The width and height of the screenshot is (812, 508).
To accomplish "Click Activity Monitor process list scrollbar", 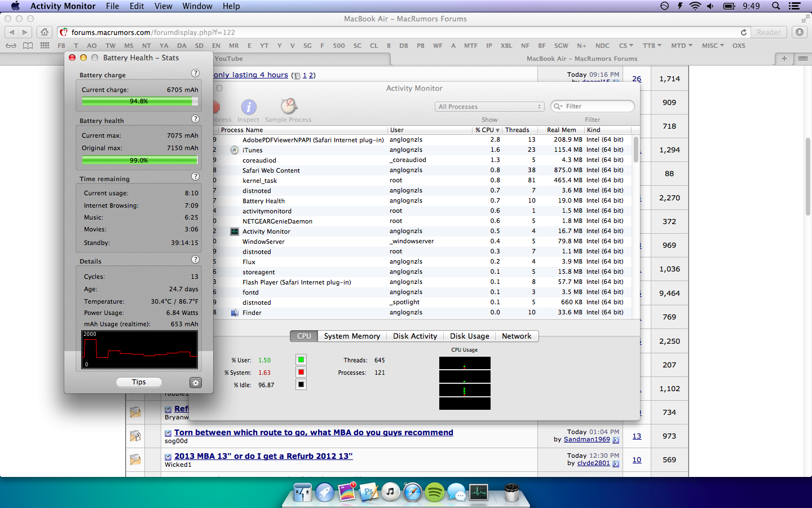I will pos(636,150).
